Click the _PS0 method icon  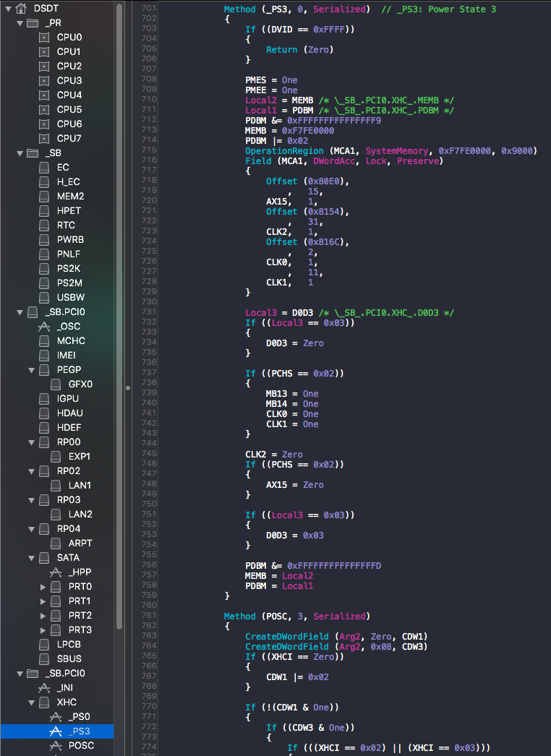tap(56, 717)
